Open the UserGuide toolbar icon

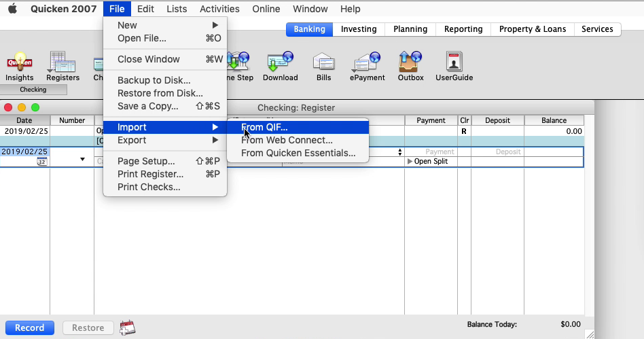point(454,66)
